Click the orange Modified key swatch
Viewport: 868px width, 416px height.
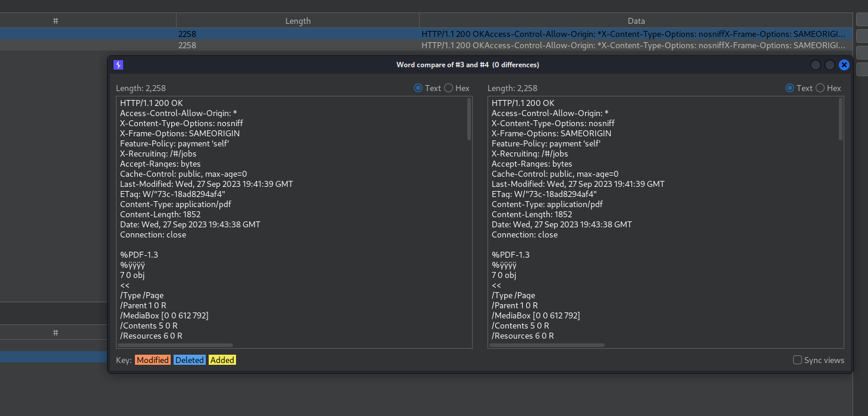click(153, 360)
